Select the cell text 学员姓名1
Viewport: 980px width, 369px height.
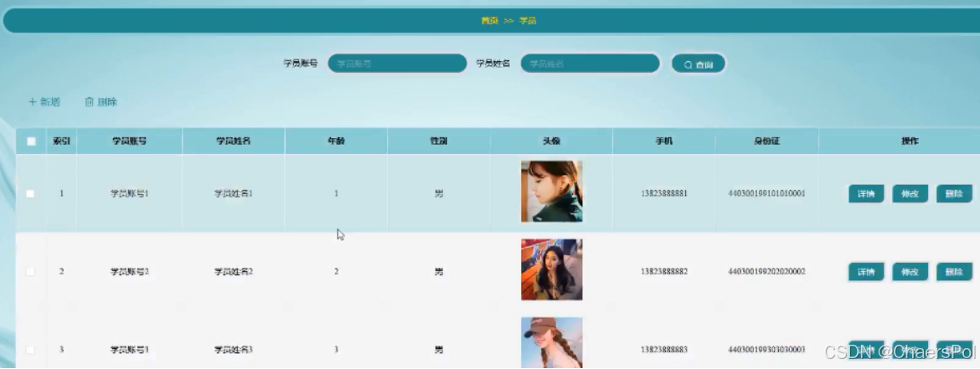click(234, 193)
